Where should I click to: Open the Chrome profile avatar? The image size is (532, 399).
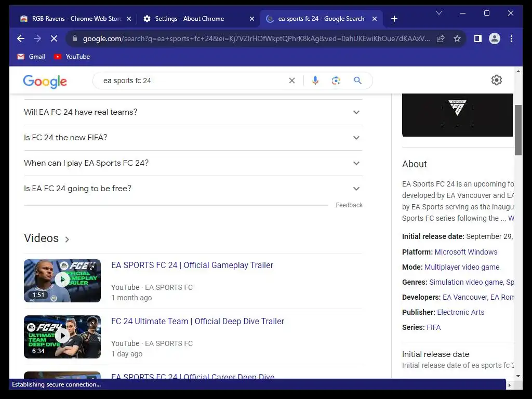coord(495,38)
